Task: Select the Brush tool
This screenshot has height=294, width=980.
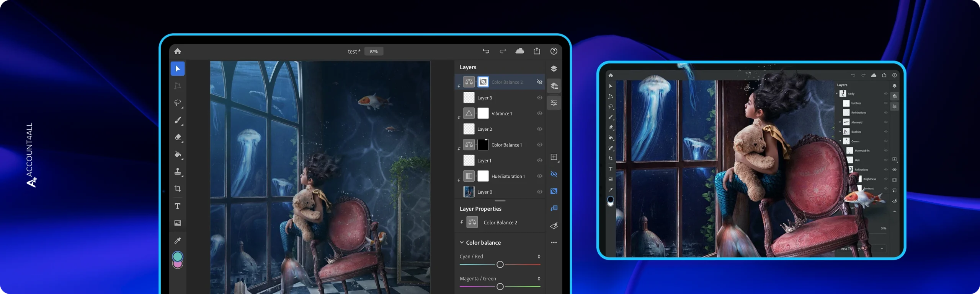Action: [x=178, y=120]
